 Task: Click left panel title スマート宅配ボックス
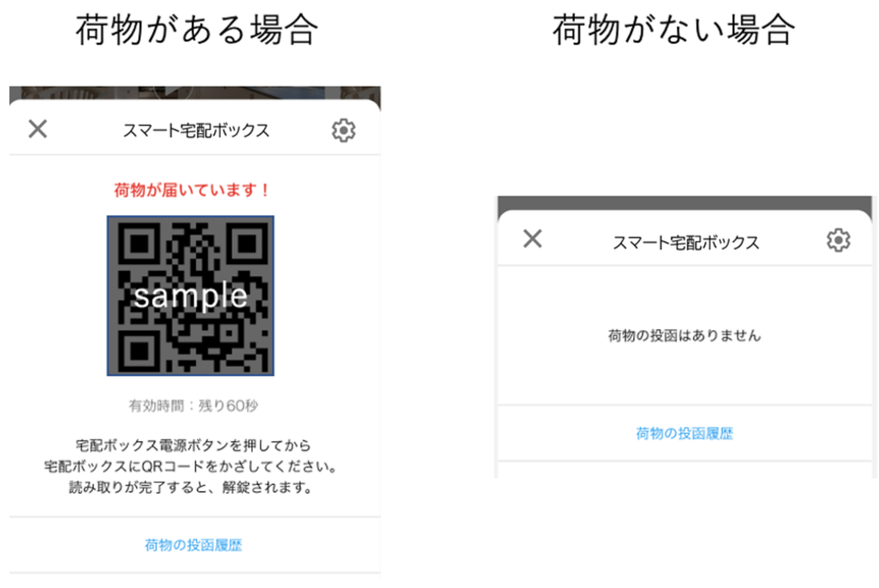196,130
